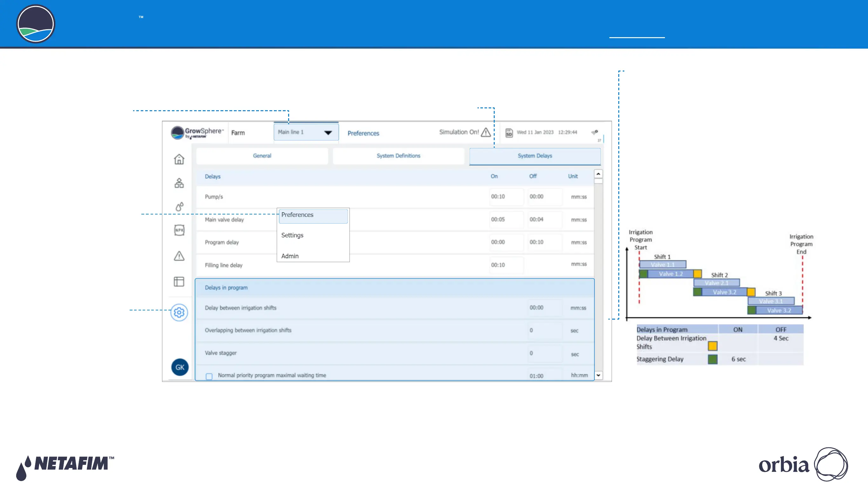The image size is (868, 488).
Task: Click the clock time 12:29:44
Action: 567,132
